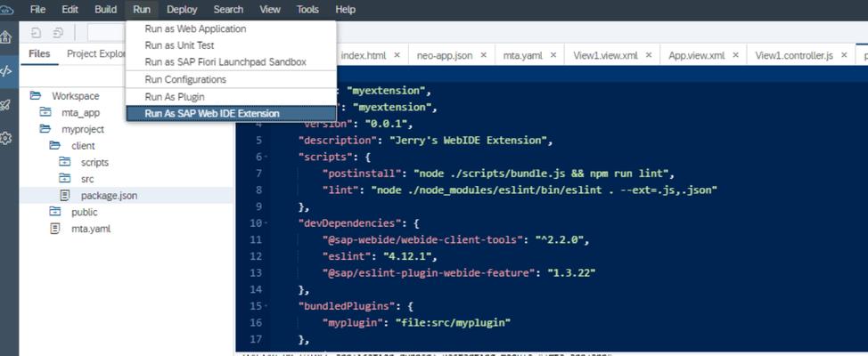
Task: Choose Run as SAP Fiori Launchpad Sandbox
Action: (231, 62)
